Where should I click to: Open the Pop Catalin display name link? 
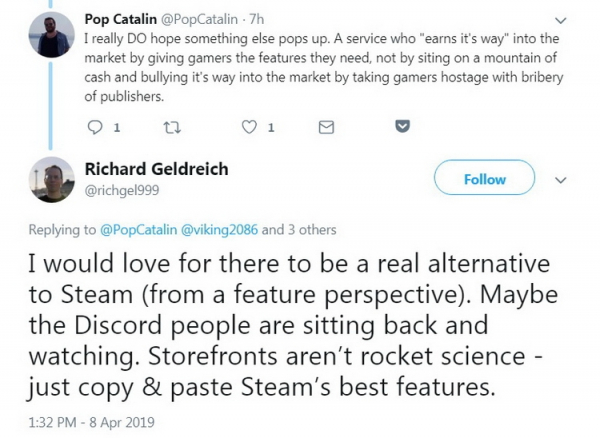(x=125, y=19)
